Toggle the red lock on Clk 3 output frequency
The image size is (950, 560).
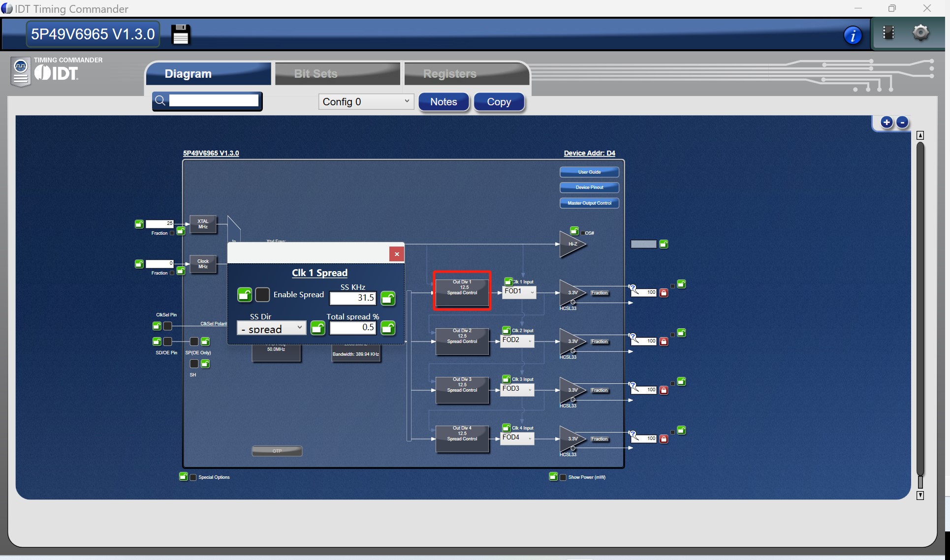coord(664,390)
